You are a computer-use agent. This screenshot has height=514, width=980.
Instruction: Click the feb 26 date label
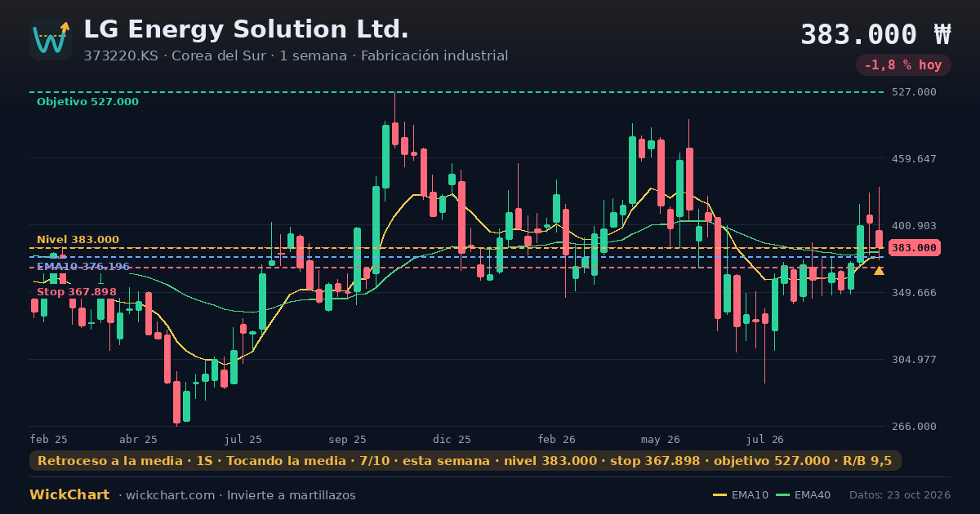click(x=557, y=439)
